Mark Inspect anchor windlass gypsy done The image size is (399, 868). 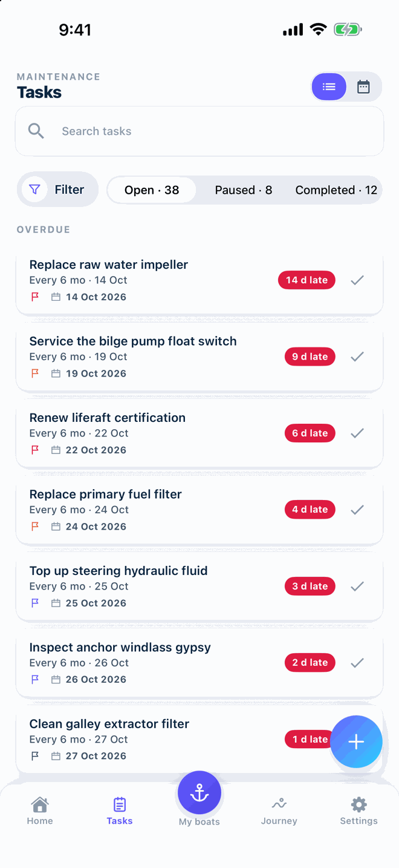tap(357, 663)
